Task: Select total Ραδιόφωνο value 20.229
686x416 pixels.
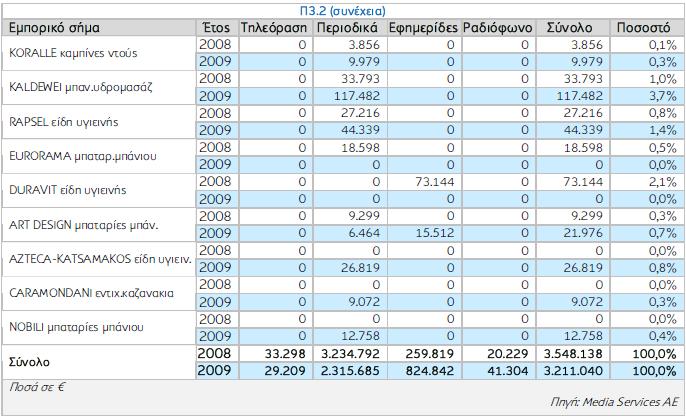Action: [x=508, y=353]
